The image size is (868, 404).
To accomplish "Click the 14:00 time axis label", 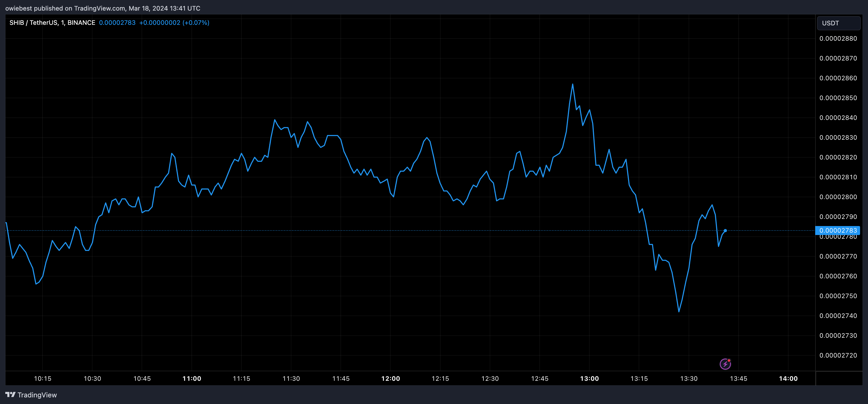I will point(788,378).
